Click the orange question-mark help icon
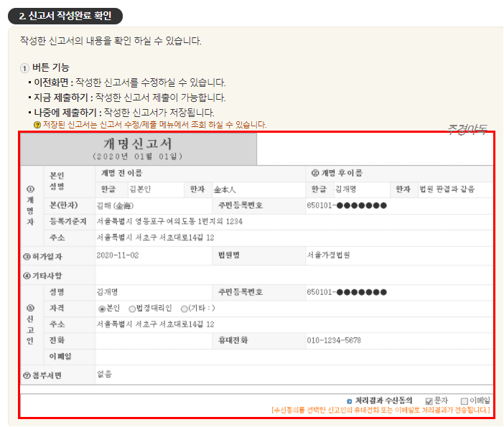The image size is (504, 427). tap(37, 125)
